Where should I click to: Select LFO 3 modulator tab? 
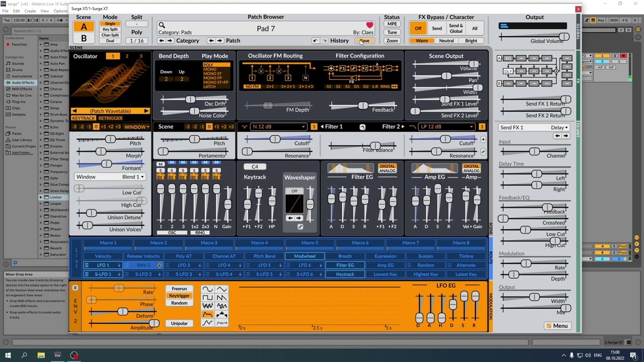(184, 265)
